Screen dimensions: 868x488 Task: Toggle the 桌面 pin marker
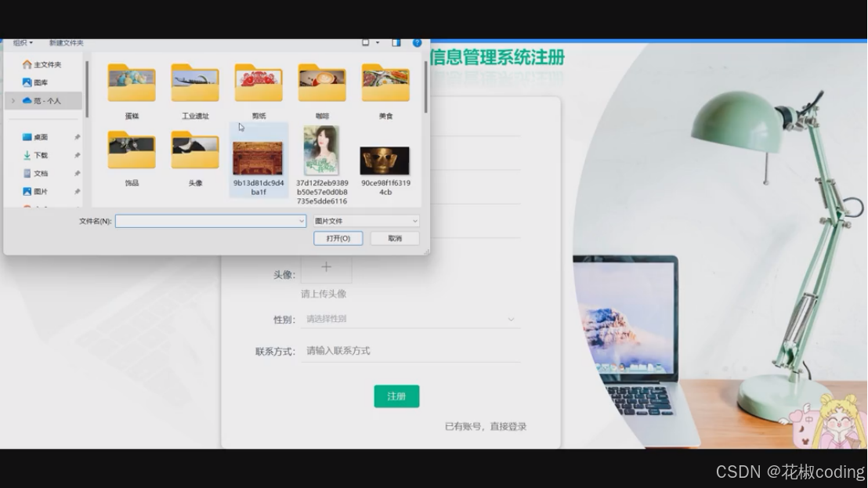pos(78,136)
